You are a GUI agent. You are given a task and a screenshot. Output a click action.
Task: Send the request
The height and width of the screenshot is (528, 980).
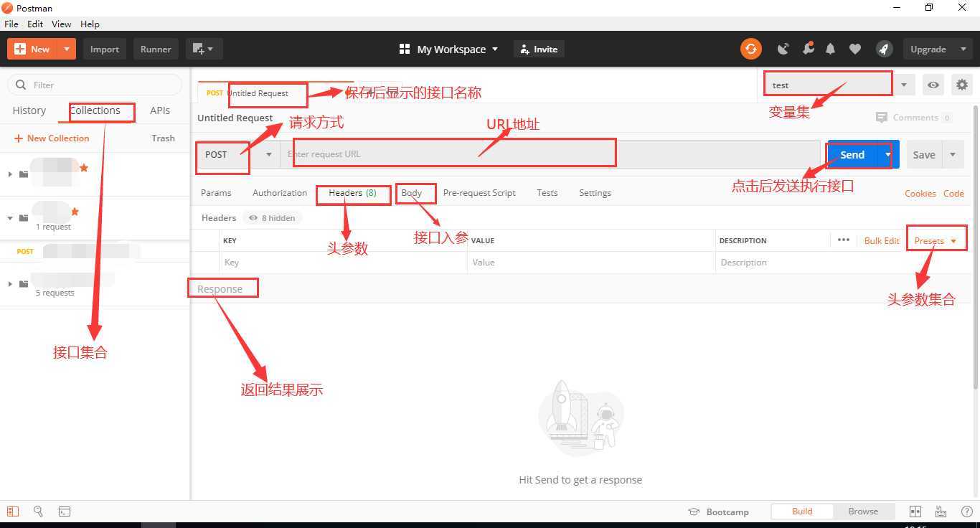tap(852, 154)
